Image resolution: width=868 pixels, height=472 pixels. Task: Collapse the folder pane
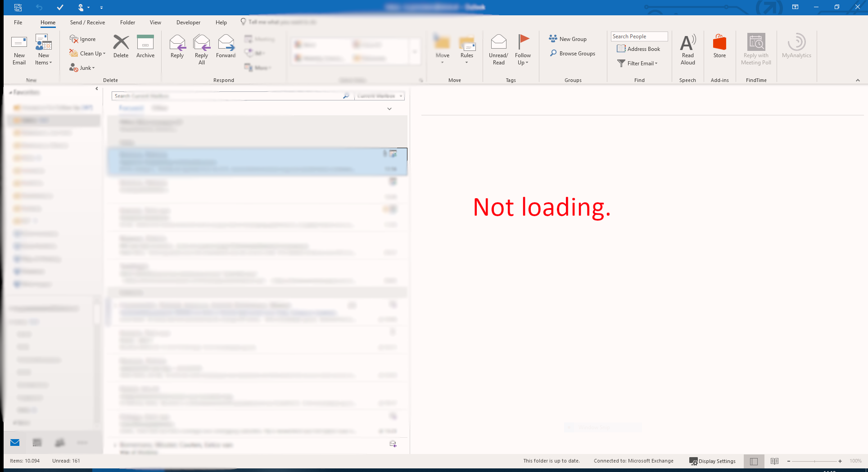pos(97,89)
